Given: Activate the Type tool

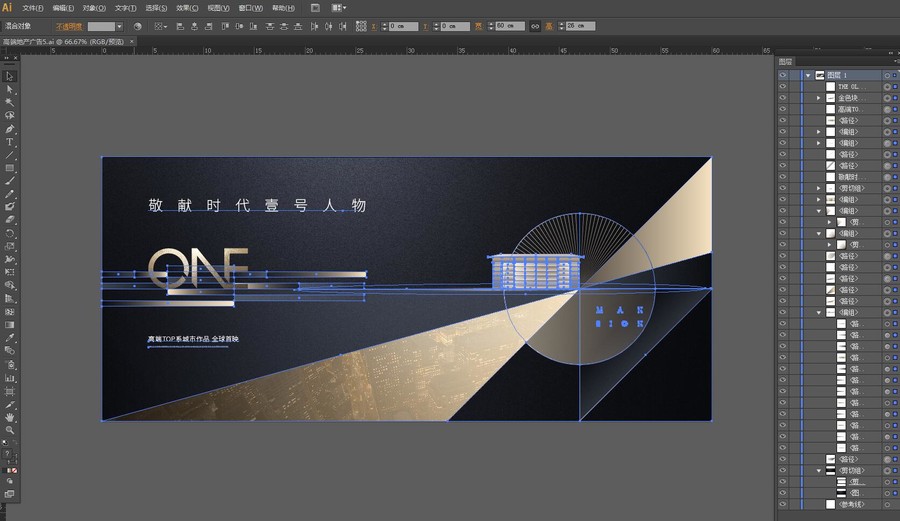Looking at the screenshot, I should (x=10, y=142).
